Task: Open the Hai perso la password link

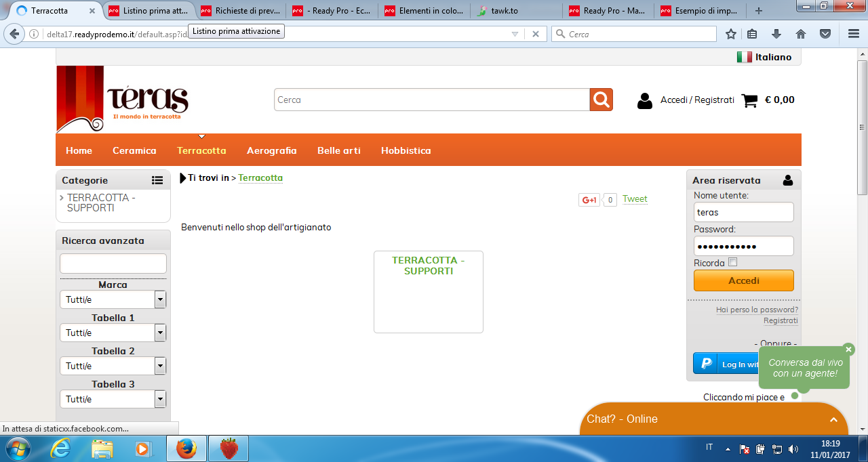Action: coord(757,310)
